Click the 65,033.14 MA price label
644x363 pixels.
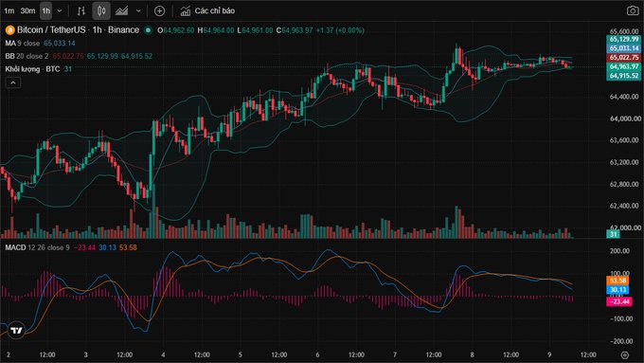[623, 48]
